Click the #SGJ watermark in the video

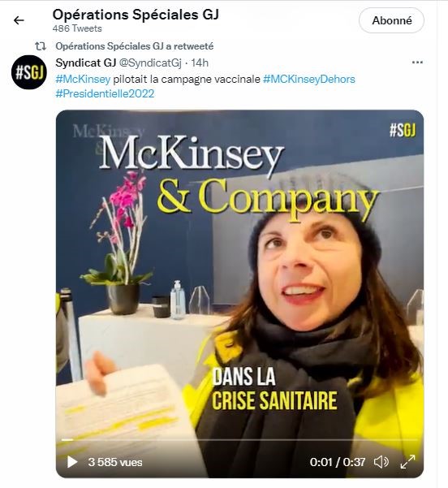(x=403, y=130)
